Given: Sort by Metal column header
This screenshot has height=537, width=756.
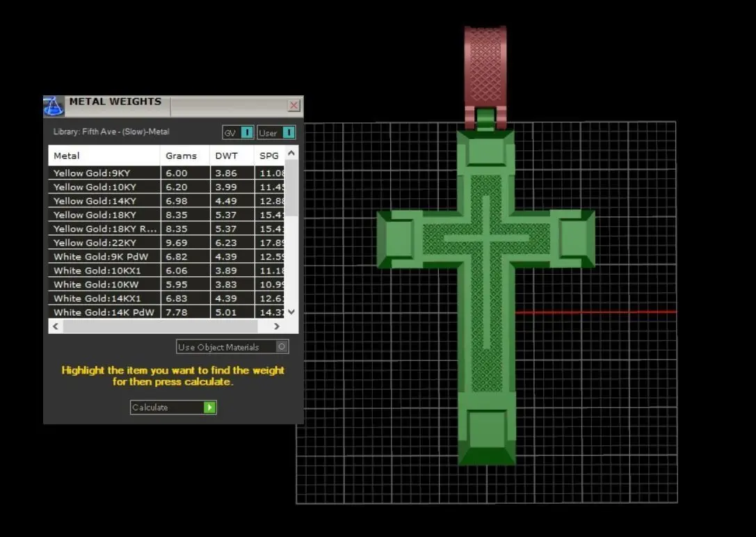Looking at the screenshot, I should tap(104, 156).
